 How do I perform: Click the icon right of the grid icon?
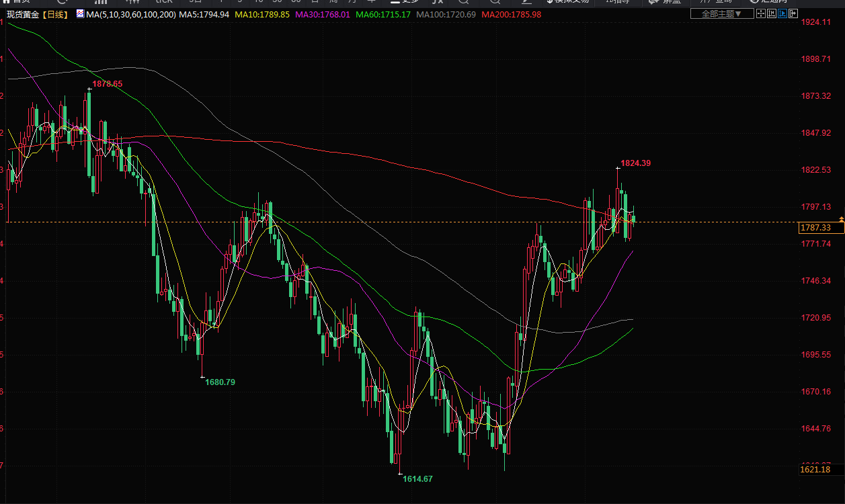coord(773,13)
